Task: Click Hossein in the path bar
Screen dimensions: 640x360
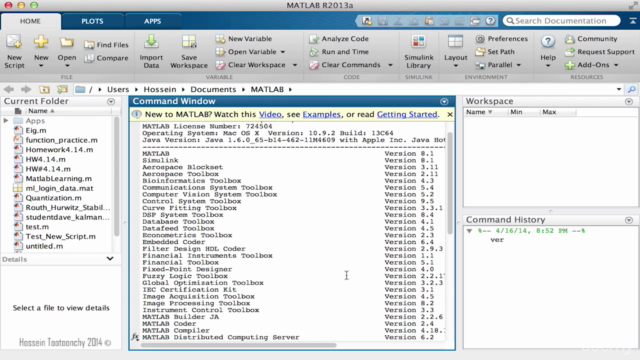Action: click(160, 89)
